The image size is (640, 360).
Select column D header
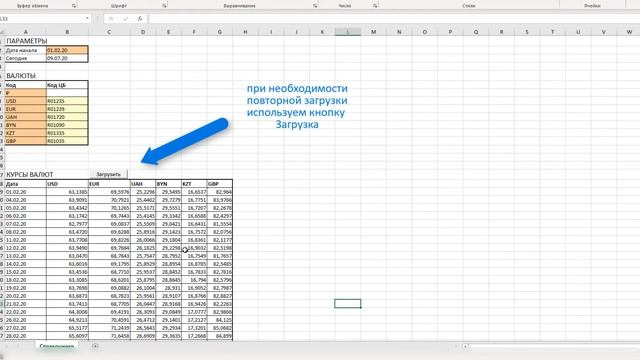point(143,32)
